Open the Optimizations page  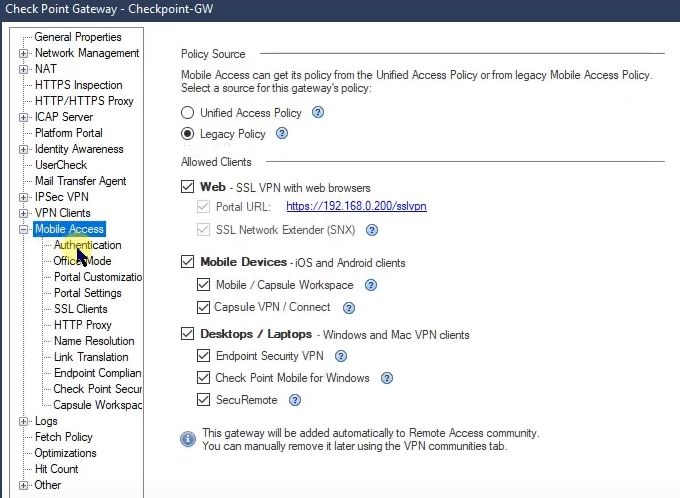tap(65, 453)
